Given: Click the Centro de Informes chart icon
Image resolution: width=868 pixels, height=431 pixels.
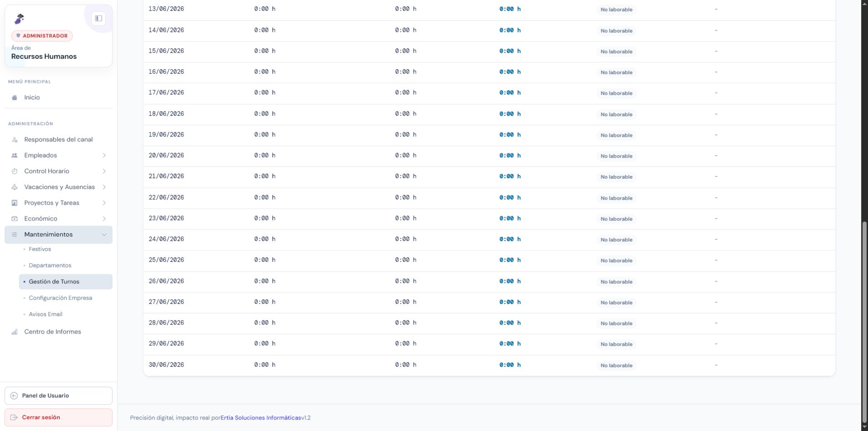Looking at the screenshot, I should coord(15,332).
